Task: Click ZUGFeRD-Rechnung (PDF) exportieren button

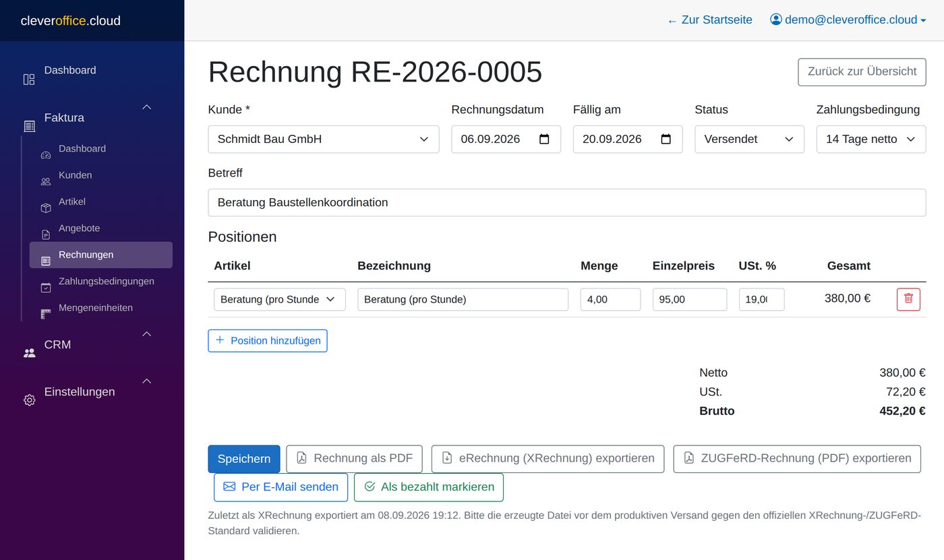Action: (797, 459)
